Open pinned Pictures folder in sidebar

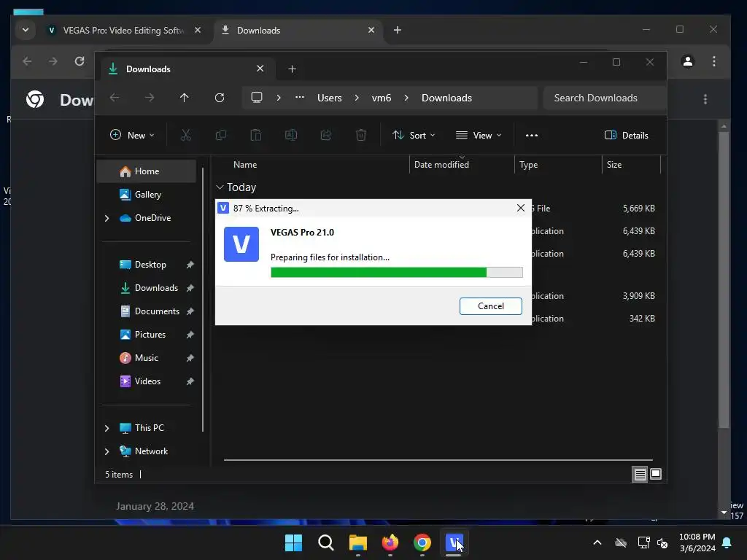coord(150,335)
